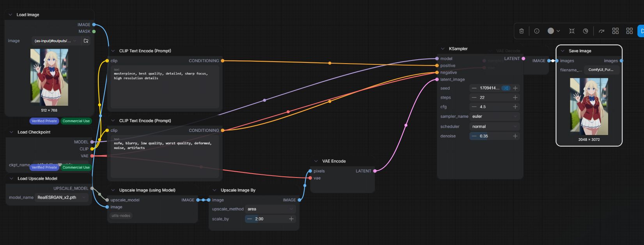Screen dimensions: 644x245
Task: Click IMAGE output socket on Load Image
Action: (94, 25)
